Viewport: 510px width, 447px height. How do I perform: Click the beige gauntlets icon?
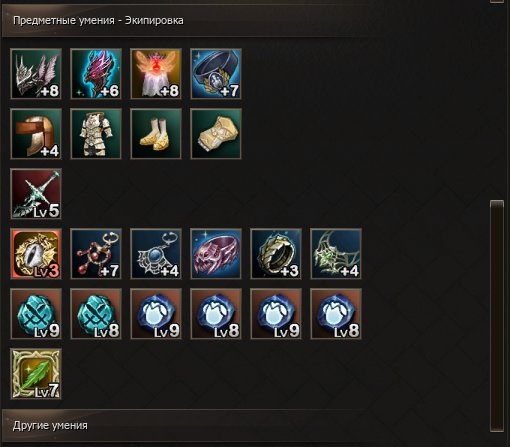click(x=216, y=134)
